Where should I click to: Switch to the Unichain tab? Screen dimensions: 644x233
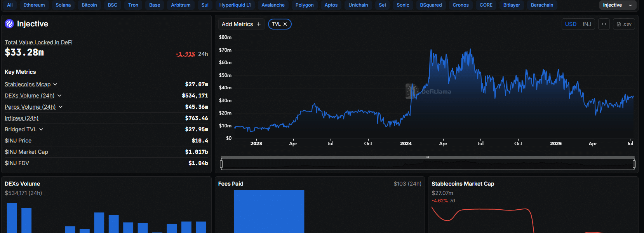(x=358, y=5)
